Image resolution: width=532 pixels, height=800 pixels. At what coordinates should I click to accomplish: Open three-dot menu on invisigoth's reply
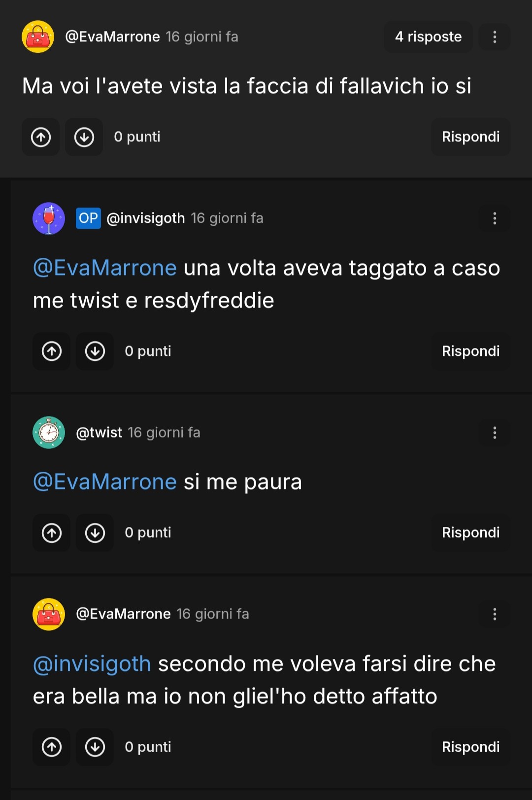(495, 218)
